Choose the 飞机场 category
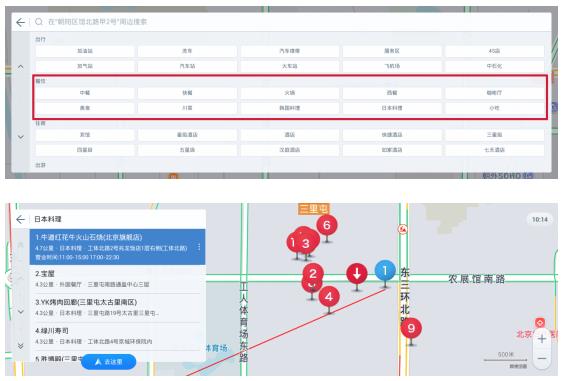This screenshot has width=564, height=381. [392, 66]
